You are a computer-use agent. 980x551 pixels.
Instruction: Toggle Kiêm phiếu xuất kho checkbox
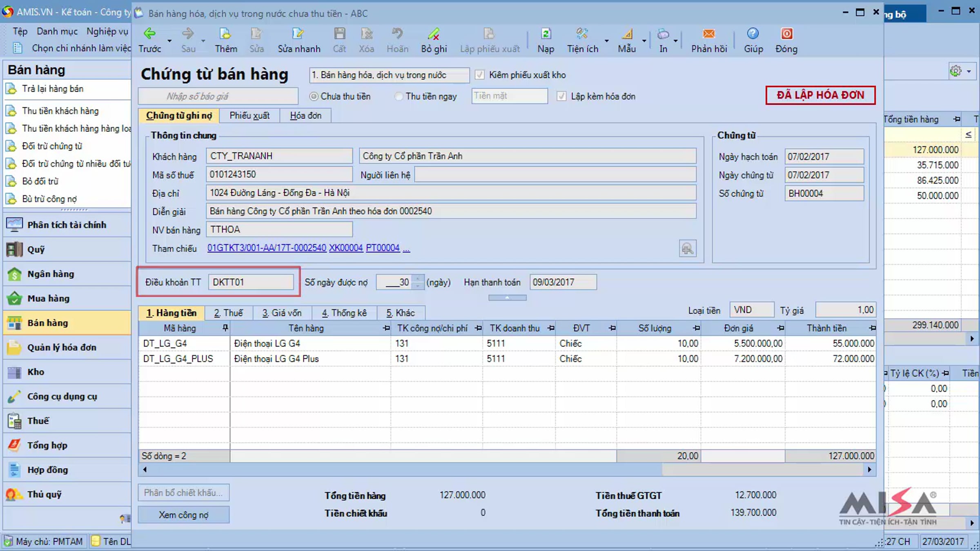point(479,75)
